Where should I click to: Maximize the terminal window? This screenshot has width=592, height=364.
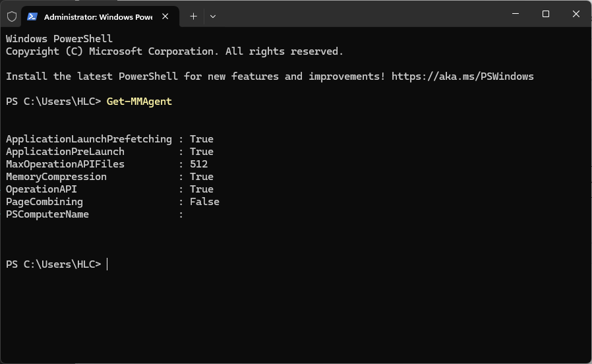tap(545, 14)
